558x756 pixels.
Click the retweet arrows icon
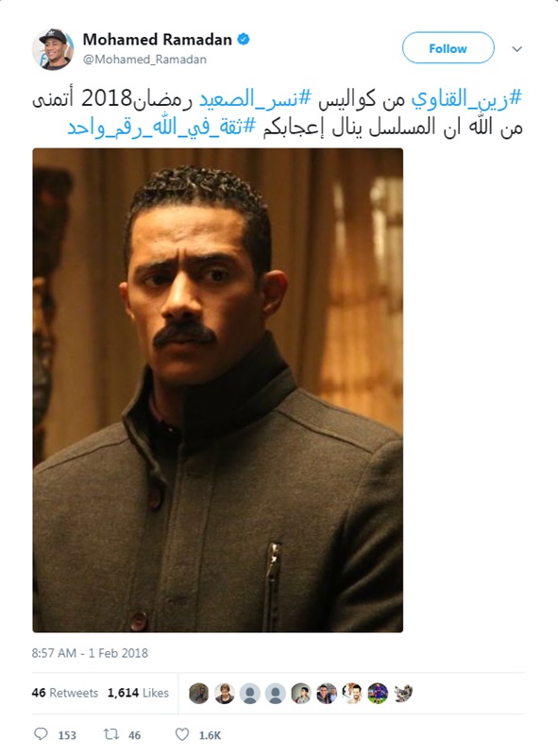(111, 734)
